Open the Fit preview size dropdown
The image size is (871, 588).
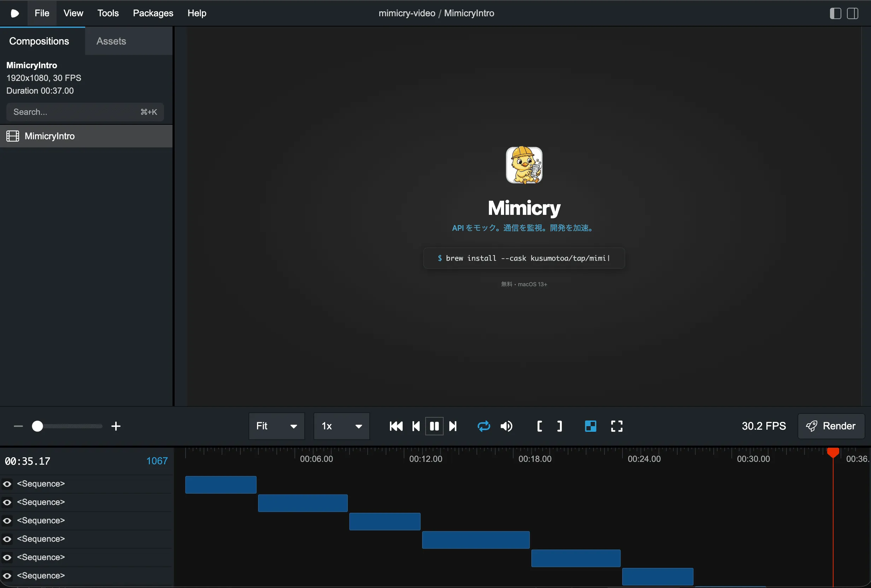click(x=276, y=426)
